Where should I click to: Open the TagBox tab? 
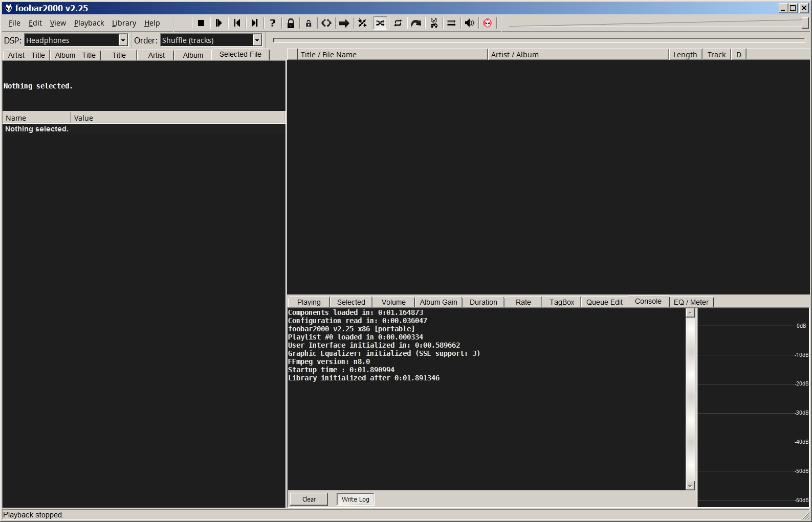tap(562, 302)
